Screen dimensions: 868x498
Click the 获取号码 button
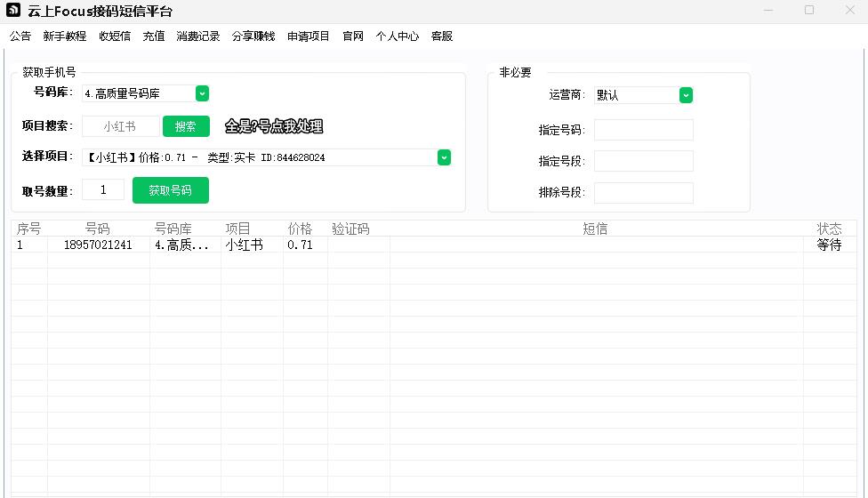click(x=170, y=190)
